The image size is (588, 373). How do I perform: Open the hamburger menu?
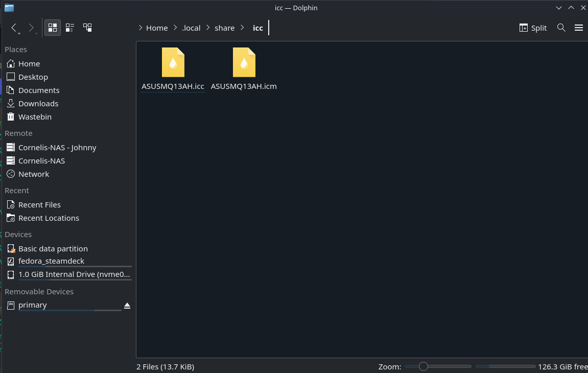(579, 28)
